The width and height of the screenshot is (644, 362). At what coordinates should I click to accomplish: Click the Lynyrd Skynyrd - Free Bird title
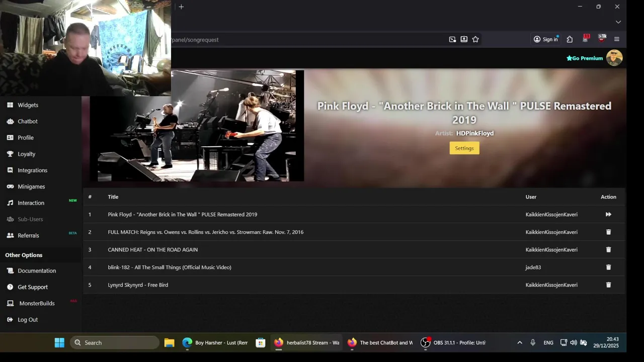pos(138,285)
